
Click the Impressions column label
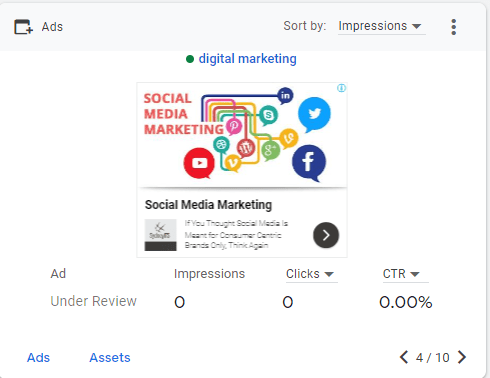pyautogui.click(x=209, y=274)
